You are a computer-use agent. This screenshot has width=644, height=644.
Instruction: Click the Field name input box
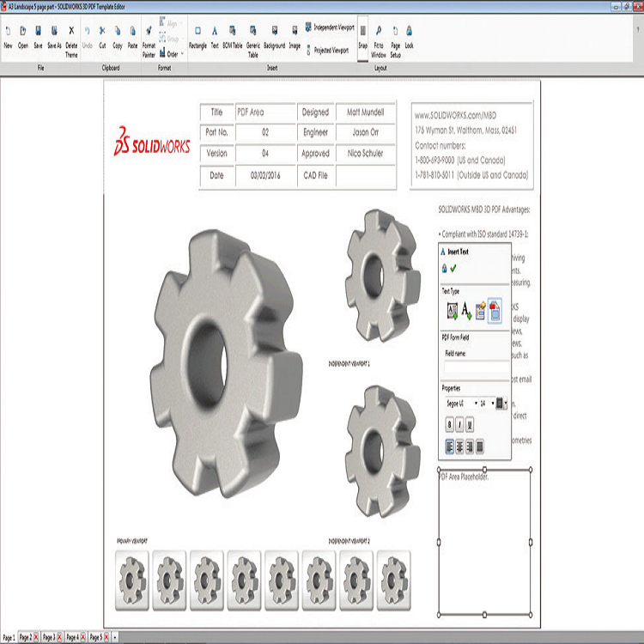coord(475,366)
